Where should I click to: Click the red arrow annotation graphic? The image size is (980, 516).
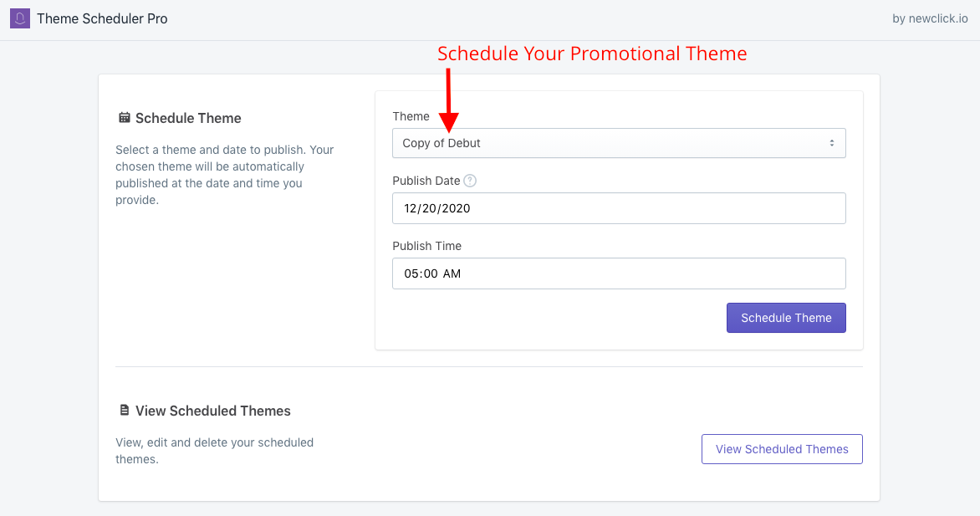(x=449, y=99)
